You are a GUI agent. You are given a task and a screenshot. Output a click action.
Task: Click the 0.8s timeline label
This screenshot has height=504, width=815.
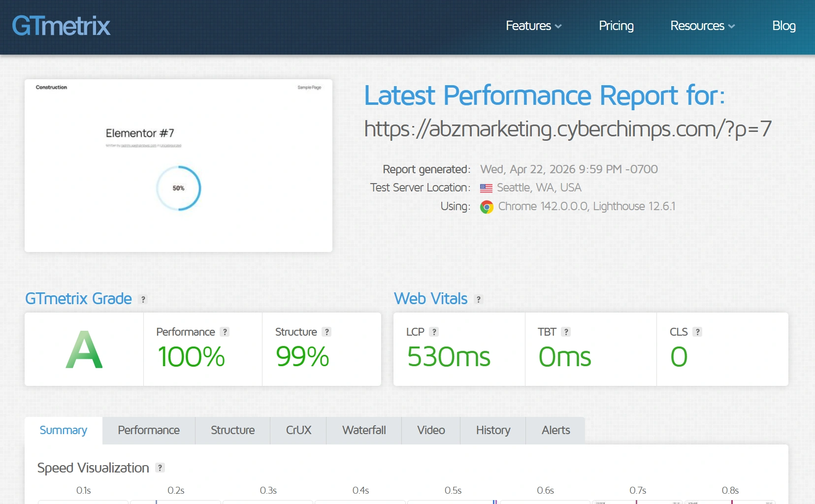point(730,491)
